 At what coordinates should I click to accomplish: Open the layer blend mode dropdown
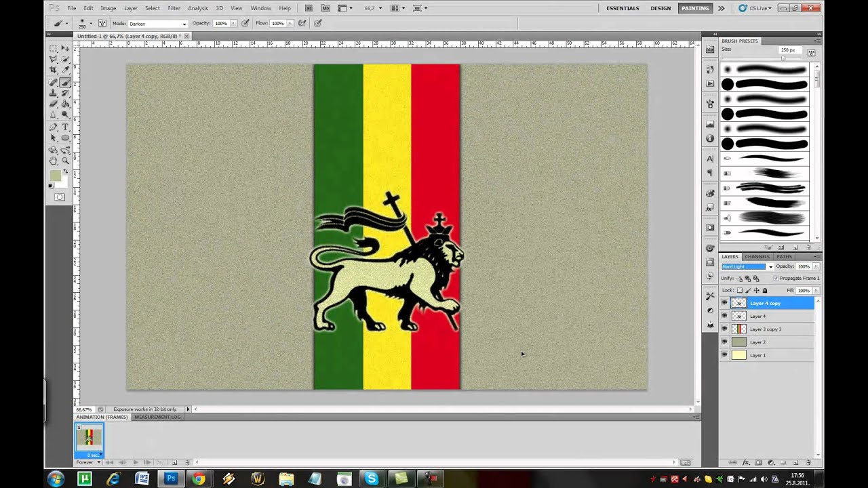click(747, 266)
